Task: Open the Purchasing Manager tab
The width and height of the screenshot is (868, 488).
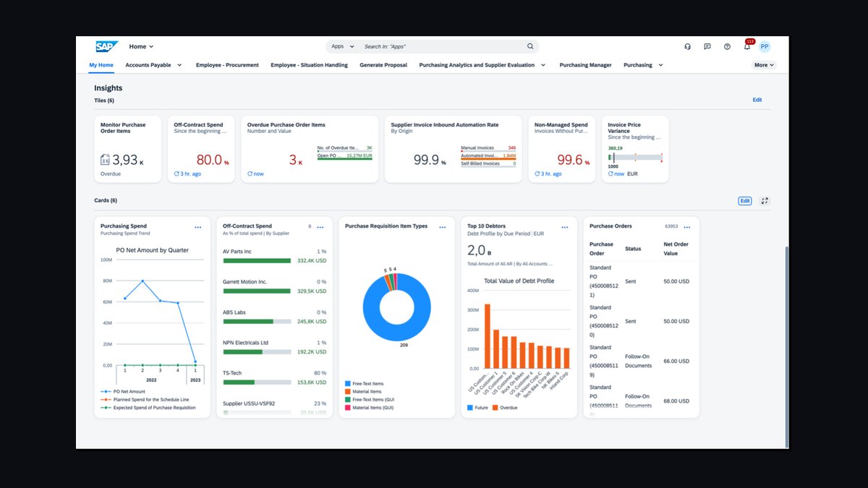Action: pyautogui.click(x=585, y=65)
